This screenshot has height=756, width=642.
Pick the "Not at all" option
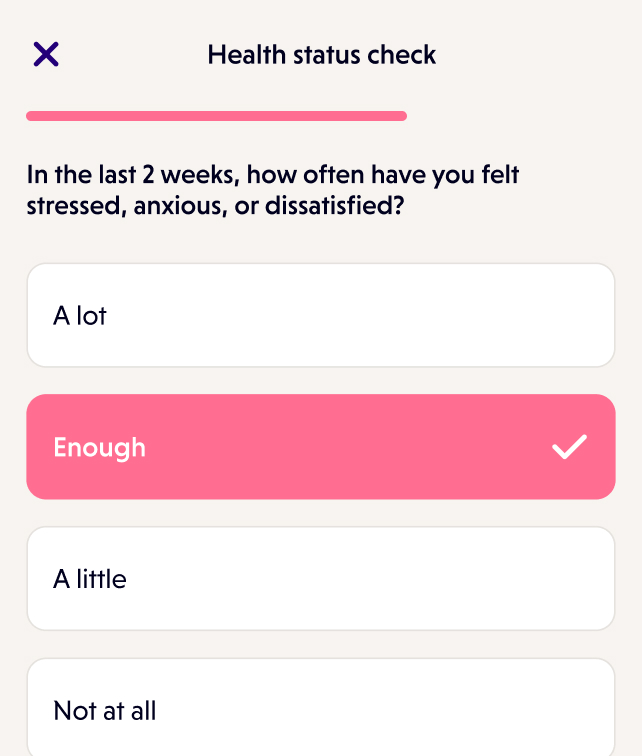pyautogui.click(x=320, y=711)
